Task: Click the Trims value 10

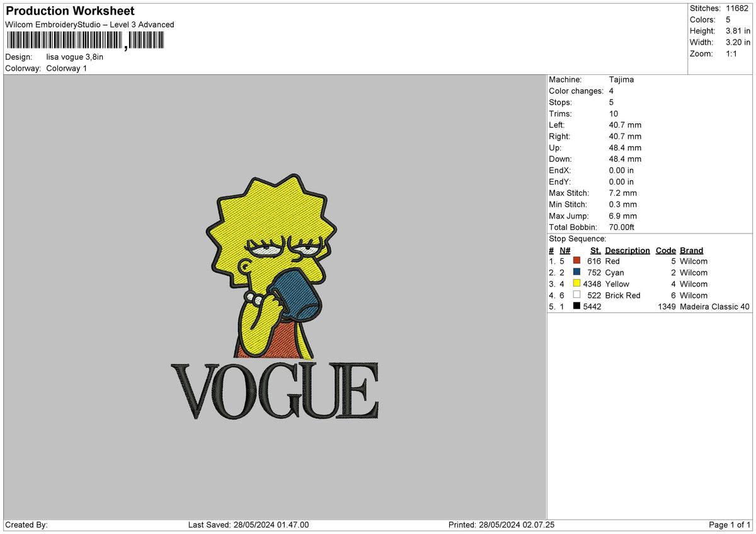Action: coord(614,114)
